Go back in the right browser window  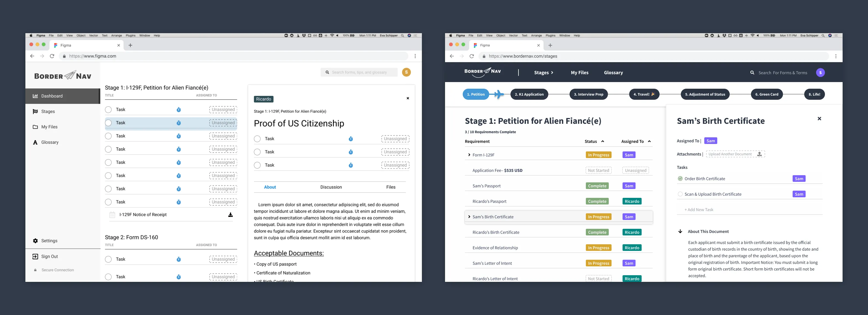tap(452, 56)
